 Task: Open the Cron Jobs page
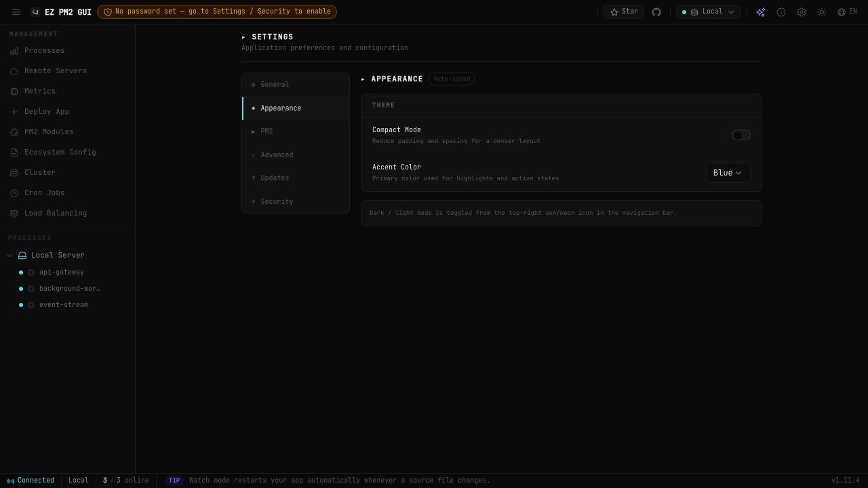point(67,193)
